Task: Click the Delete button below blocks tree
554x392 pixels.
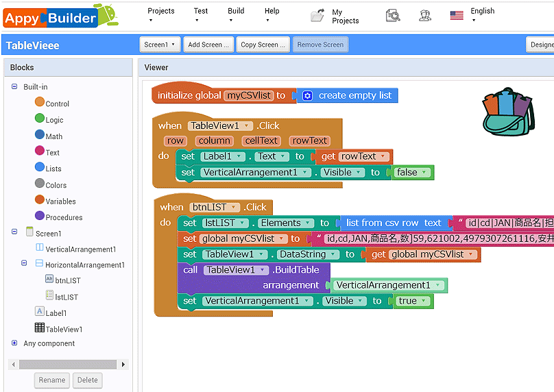Action: point(87,380)
